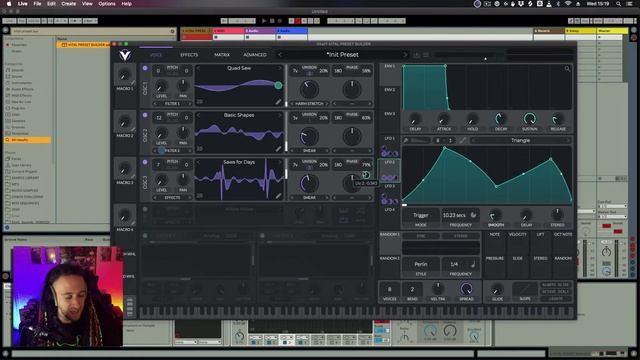Open macOS Spotlight search icon
This screenshot has height=360, width=640.
point(618,4)
